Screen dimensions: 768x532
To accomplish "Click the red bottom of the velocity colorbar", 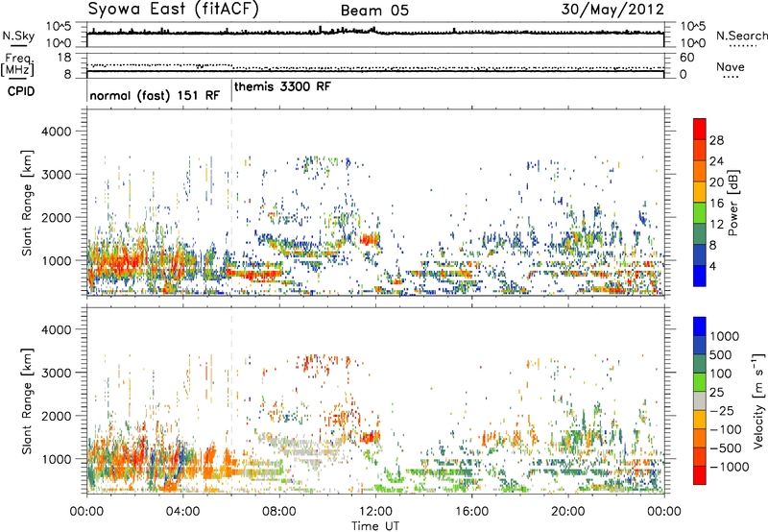I will pos(700,475).
